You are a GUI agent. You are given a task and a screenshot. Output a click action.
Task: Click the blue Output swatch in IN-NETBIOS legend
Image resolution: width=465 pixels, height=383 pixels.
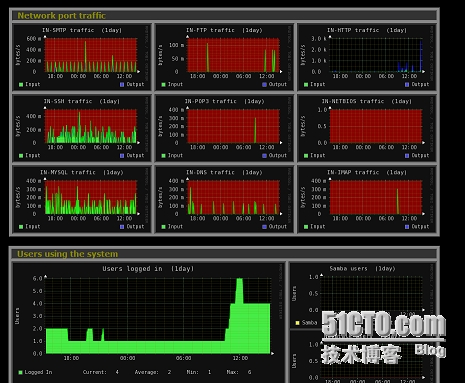pos(407,156)
